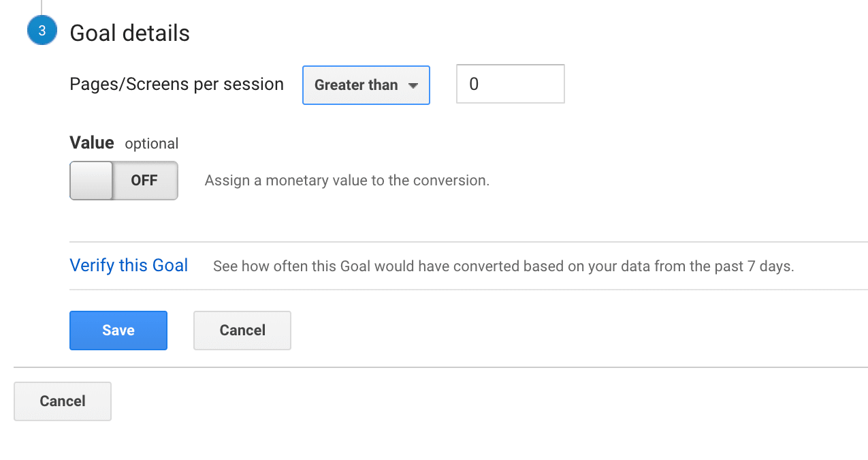Open the Verify this Goal link

coord(129,265)
